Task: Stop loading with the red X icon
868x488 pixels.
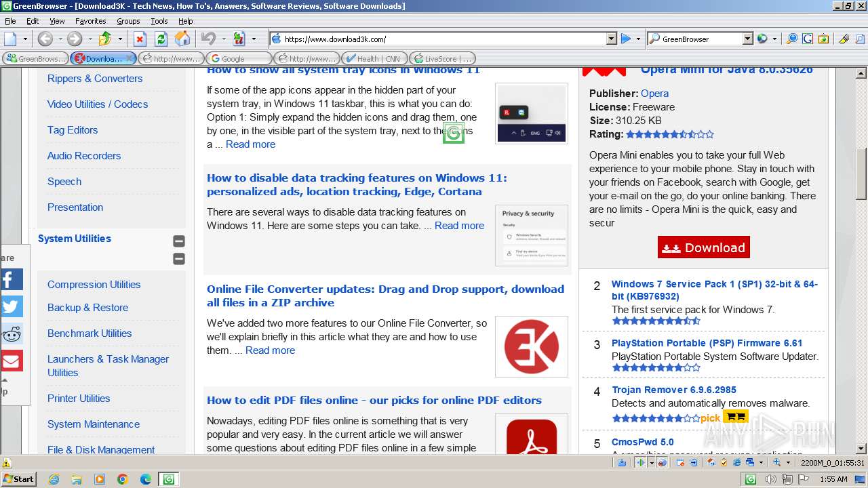Action: pos(140,39)
